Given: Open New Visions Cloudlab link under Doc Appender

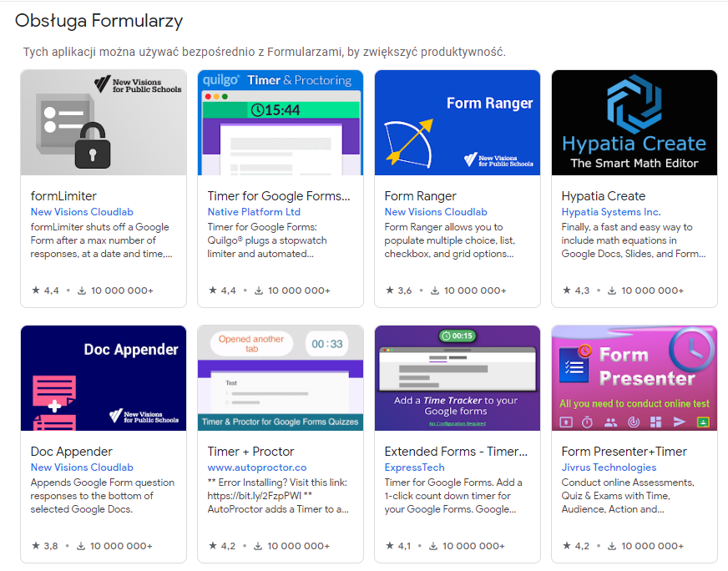Looking at the screenshot, I should (82, 467).
